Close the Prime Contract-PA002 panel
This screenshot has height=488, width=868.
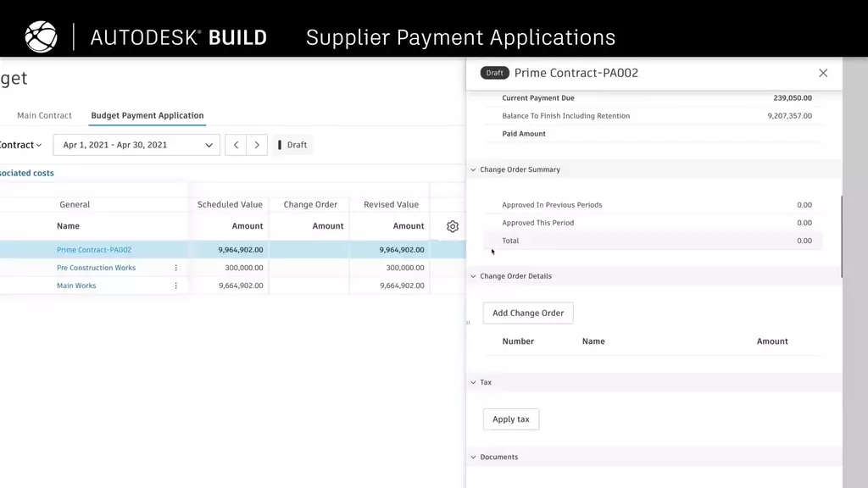[823, 73]
